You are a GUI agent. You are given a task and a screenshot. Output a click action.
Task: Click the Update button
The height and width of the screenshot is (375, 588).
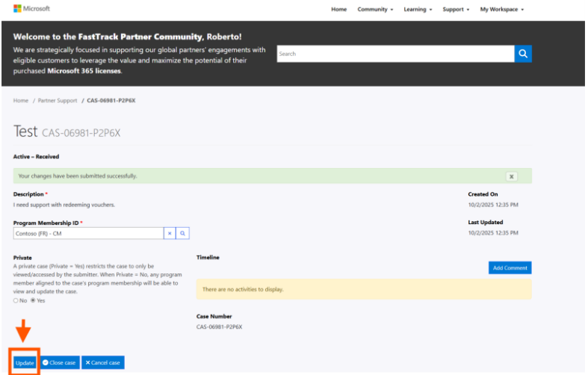[25, 362]
